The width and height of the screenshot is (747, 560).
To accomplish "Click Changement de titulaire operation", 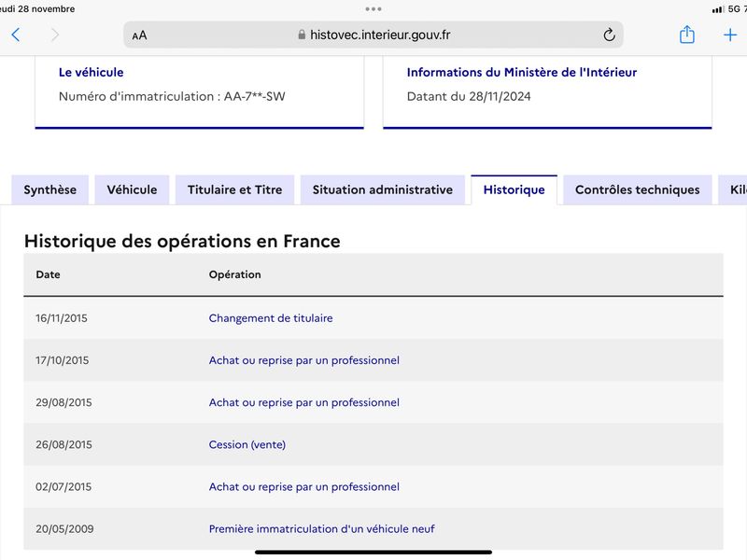I will (x=271, y=318).
